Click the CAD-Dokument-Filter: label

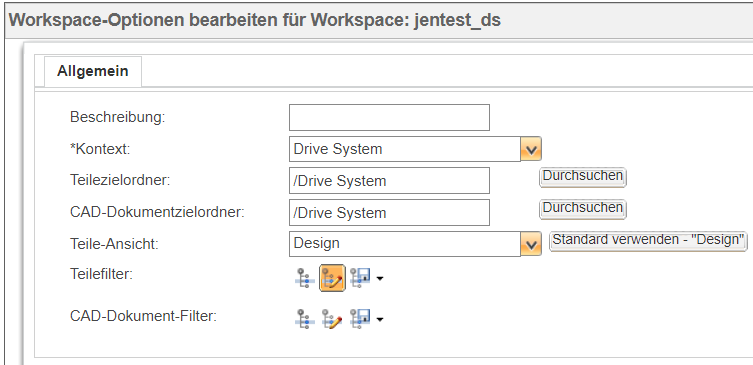144,316
